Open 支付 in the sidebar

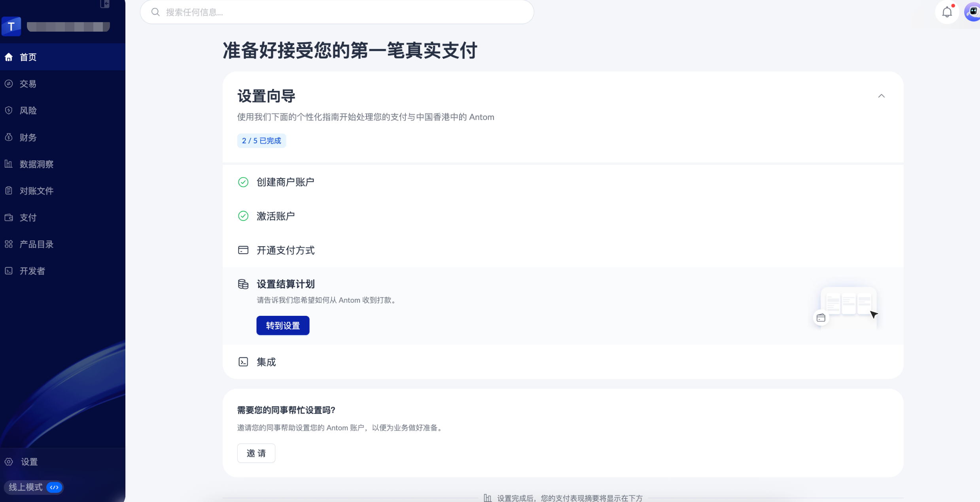coord(62,217)
